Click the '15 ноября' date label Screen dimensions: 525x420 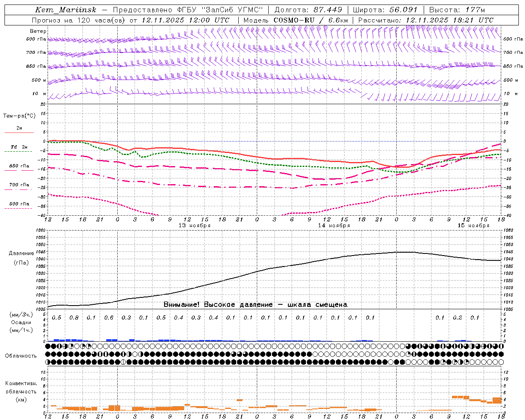pyautogui.click(x=473, y=226)
